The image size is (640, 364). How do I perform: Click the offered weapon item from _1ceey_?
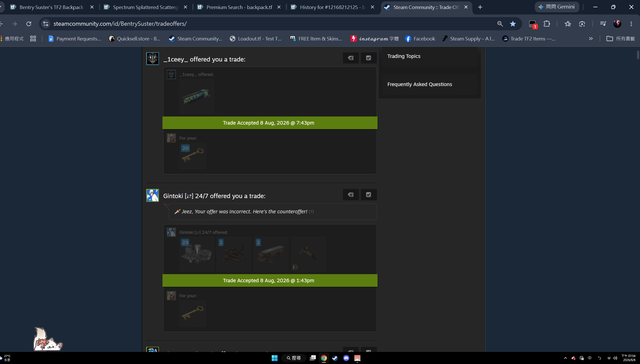click(196, 97)
